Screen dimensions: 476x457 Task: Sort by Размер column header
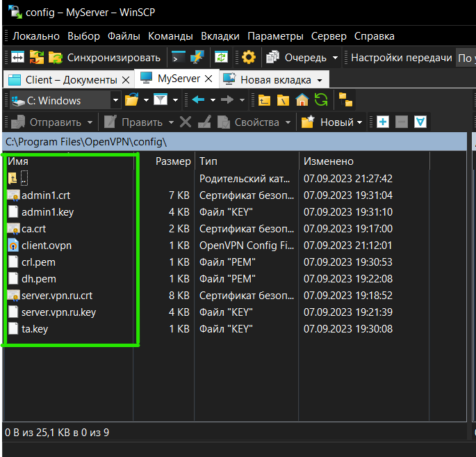click(173, 161)
